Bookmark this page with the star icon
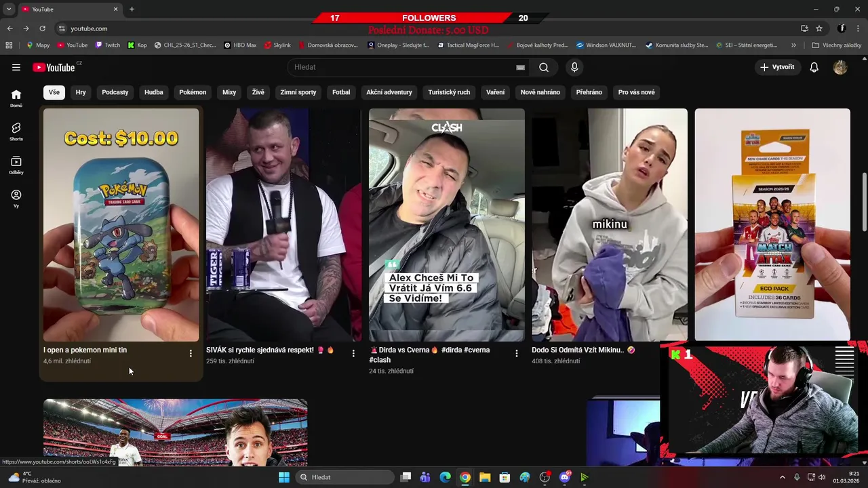Image resolution: width=868 pixels, height=488 pixels. (x=819, y=28)
